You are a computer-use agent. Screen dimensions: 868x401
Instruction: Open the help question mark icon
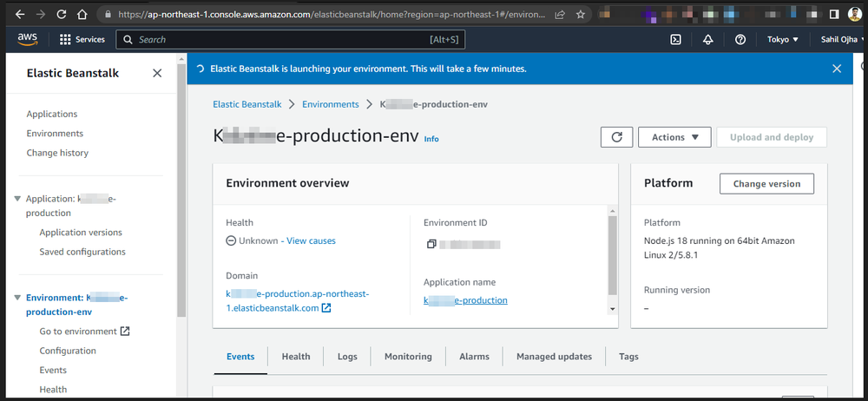pos(740,39)
